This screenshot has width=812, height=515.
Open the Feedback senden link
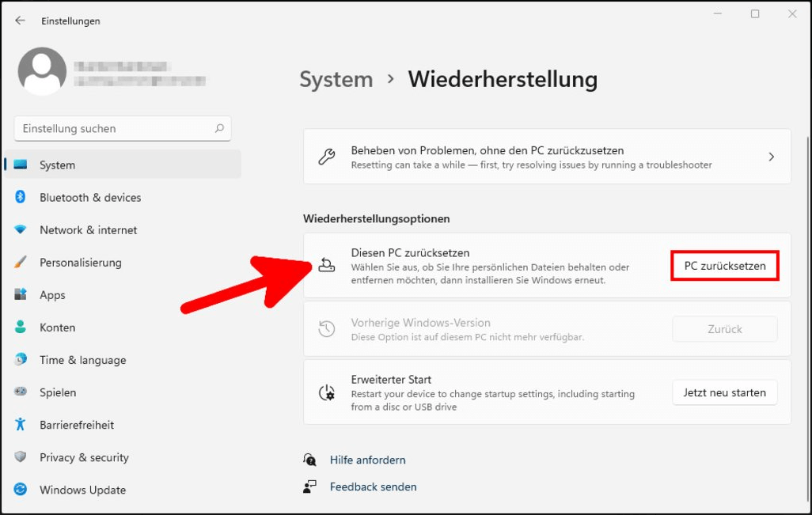point(374,487)
